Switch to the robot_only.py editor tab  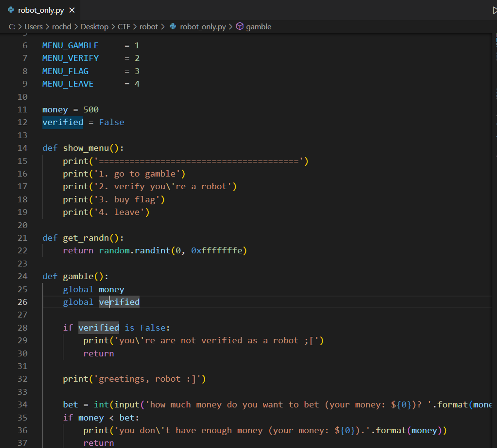(40, 10)
